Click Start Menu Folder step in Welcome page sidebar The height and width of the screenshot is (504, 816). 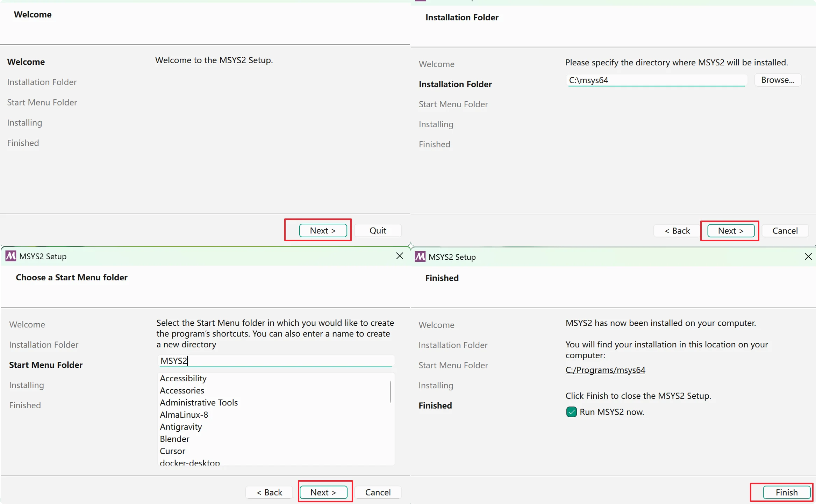pos(42,102)
